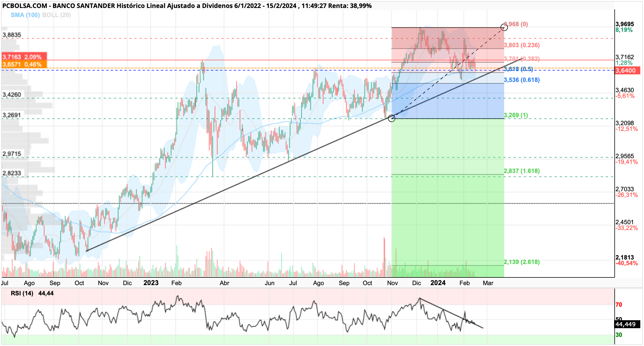Click the 2,7033 axis value

(625, 189)
